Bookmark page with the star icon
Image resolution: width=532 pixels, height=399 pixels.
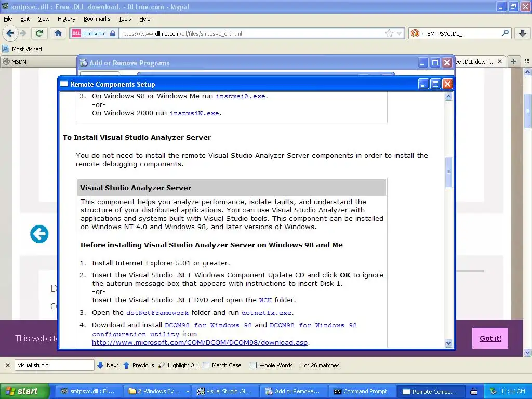point(389,33)
